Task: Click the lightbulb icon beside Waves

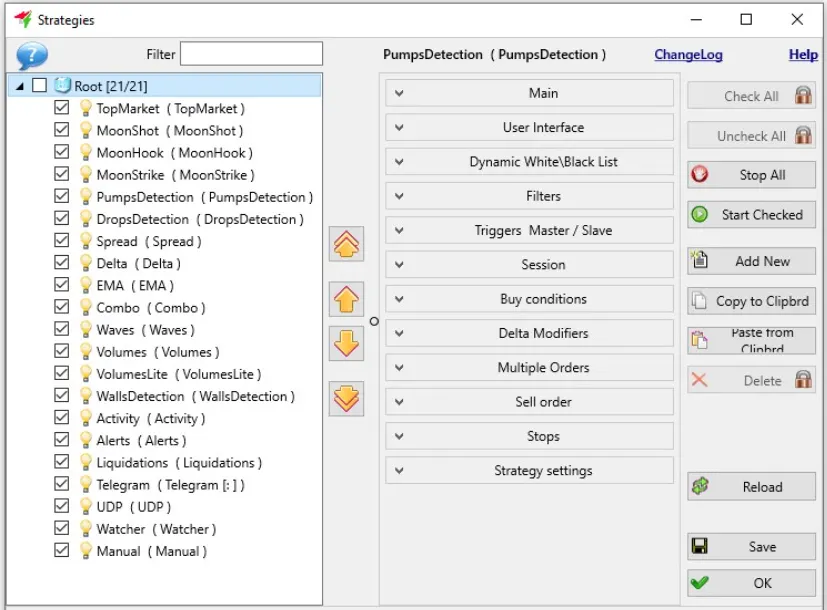Action: (85, 330)
